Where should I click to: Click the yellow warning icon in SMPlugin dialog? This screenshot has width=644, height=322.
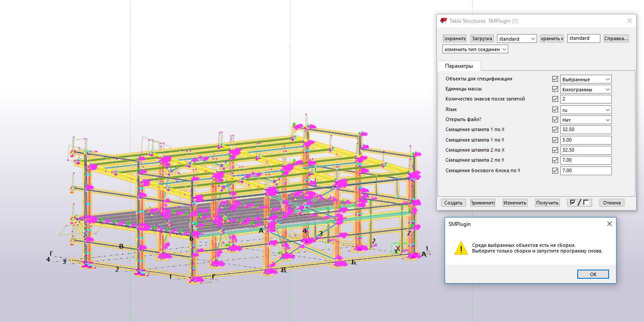461,248
